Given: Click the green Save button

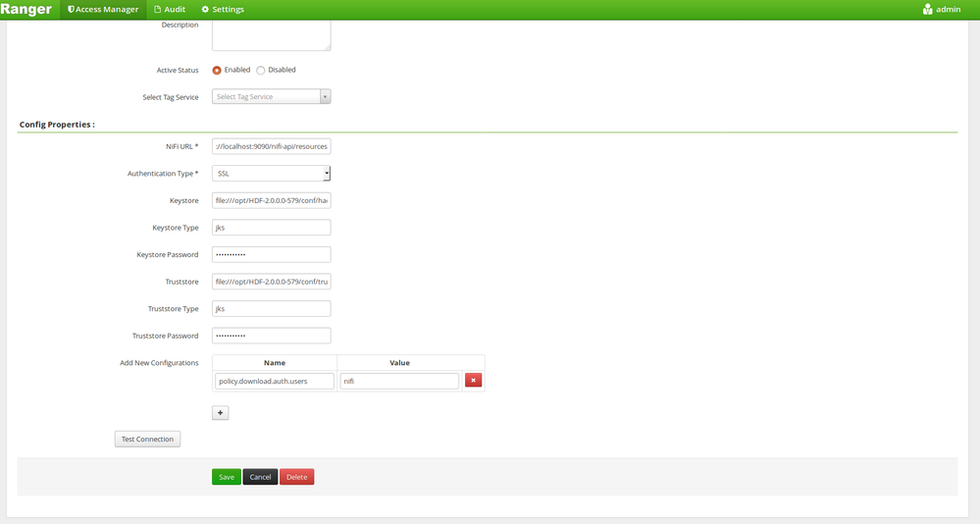Looking at the screenshot, I should pos(227,477).
